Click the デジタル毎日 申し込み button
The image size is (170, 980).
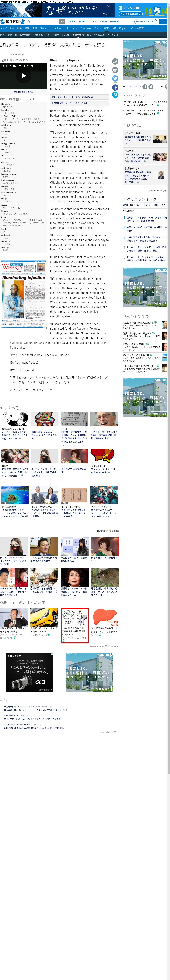[146, 22]
